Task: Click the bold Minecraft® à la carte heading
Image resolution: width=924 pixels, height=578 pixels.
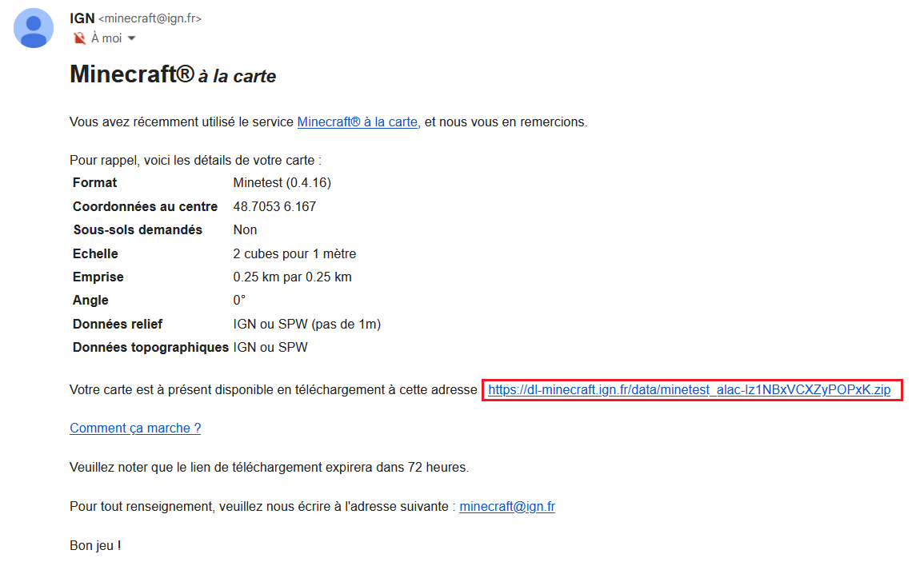Action: 173,74
